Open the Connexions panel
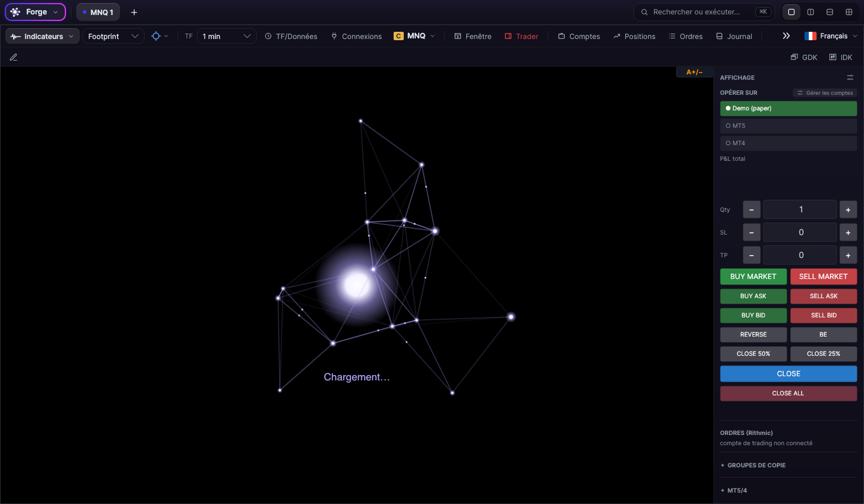Image resolution: width=864 pixels, height=504 pixels. 356,36
